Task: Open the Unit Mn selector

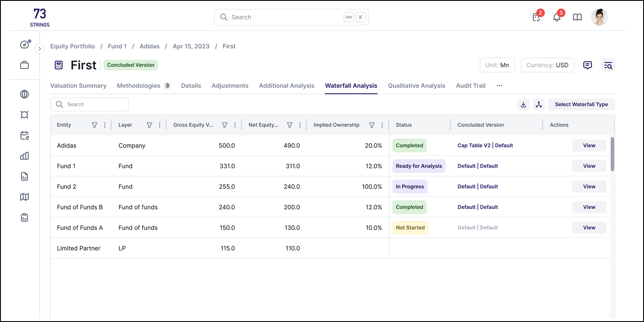Action: pyautogui.click(x=497, y=65)
